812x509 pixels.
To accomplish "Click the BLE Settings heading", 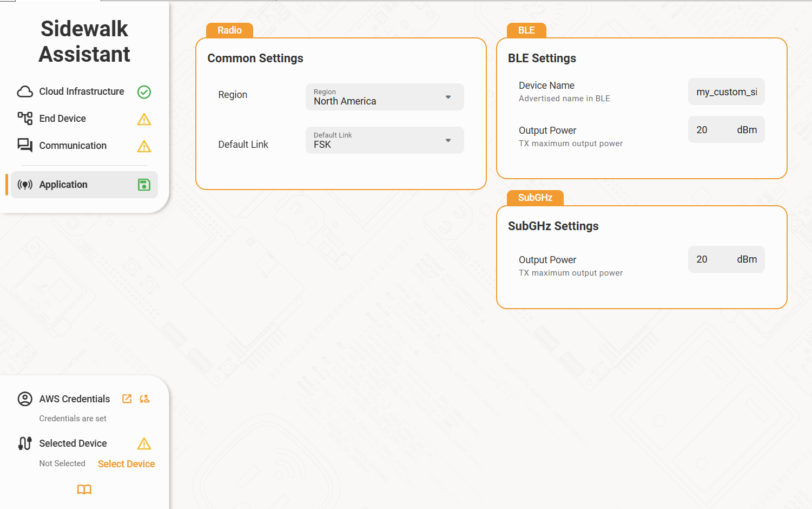I will coord(542,58).
